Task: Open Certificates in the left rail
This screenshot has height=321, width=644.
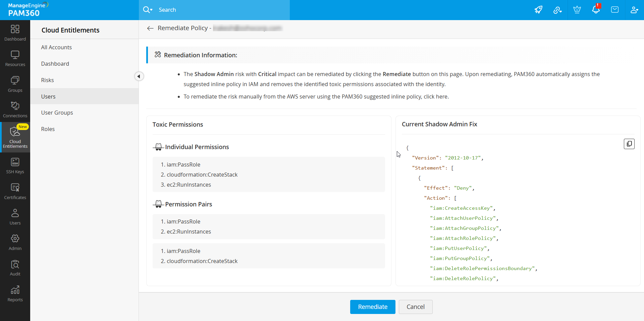Action: pos(15,192)
